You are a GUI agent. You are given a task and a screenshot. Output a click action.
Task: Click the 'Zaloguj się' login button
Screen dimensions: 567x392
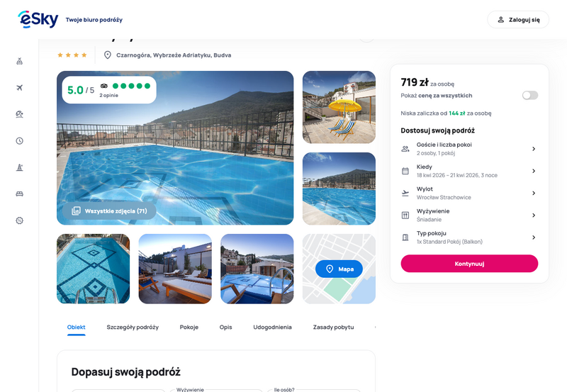tap(518, 20)
